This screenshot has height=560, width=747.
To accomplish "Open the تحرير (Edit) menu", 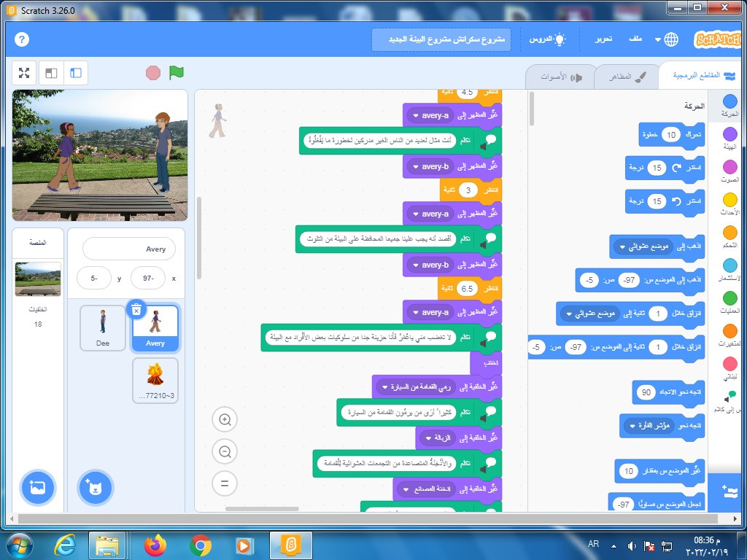I will (x=603, y=39).
